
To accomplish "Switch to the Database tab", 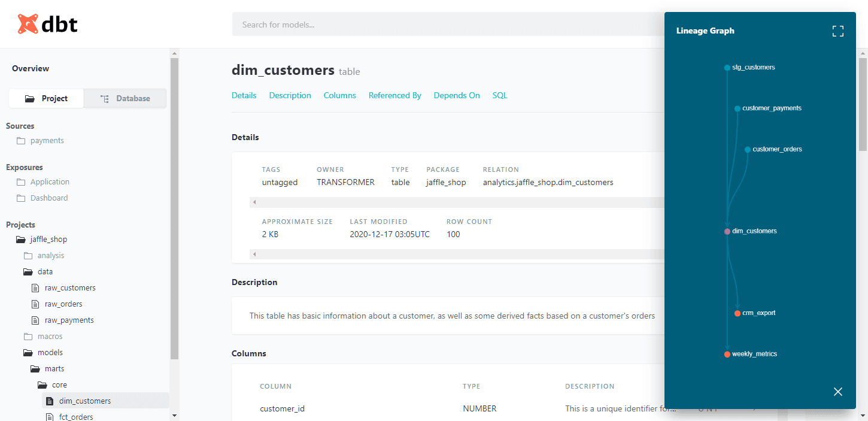I will coord(125,99).
